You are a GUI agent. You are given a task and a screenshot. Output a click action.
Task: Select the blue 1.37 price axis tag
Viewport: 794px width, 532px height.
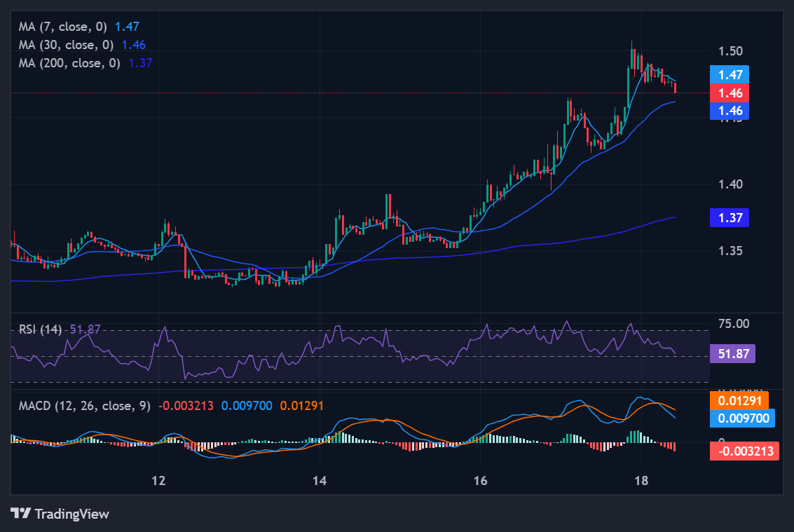point(729,217)
